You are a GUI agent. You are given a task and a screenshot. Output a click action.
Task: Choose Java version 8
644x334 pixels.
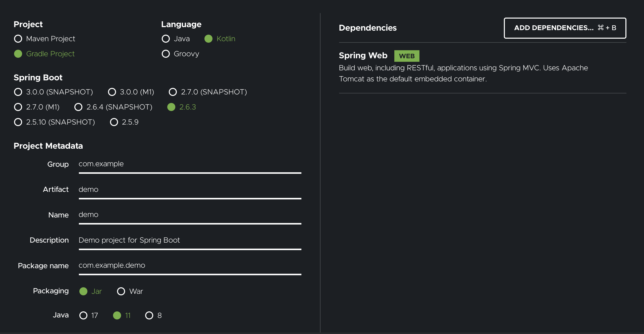point(149,315)
